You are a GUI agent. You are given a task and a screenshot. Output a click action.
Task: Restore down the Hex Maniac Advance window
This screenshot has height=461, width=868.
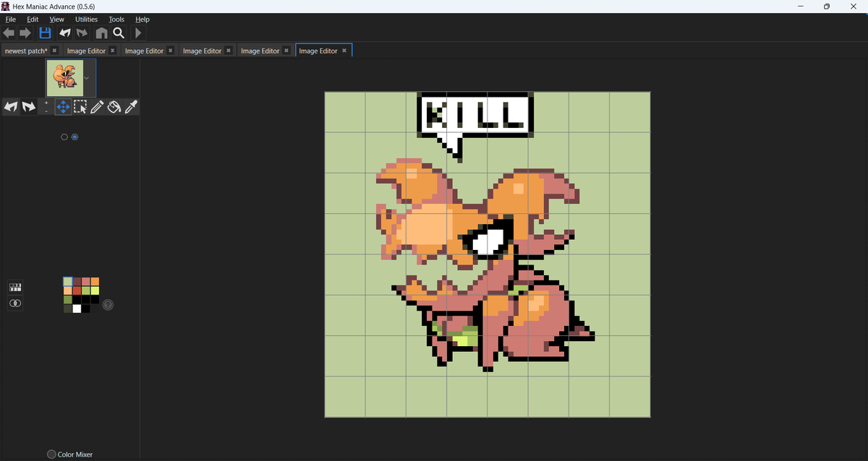(827, 7)
